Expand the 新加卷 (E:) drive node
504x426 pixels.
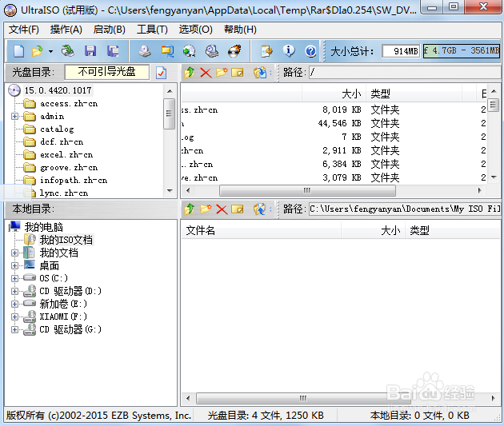coord(14,304)
